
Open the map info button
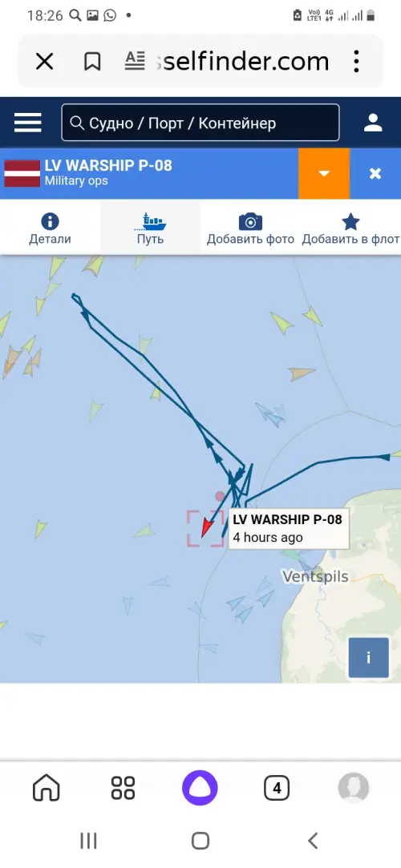coord(368,658)
